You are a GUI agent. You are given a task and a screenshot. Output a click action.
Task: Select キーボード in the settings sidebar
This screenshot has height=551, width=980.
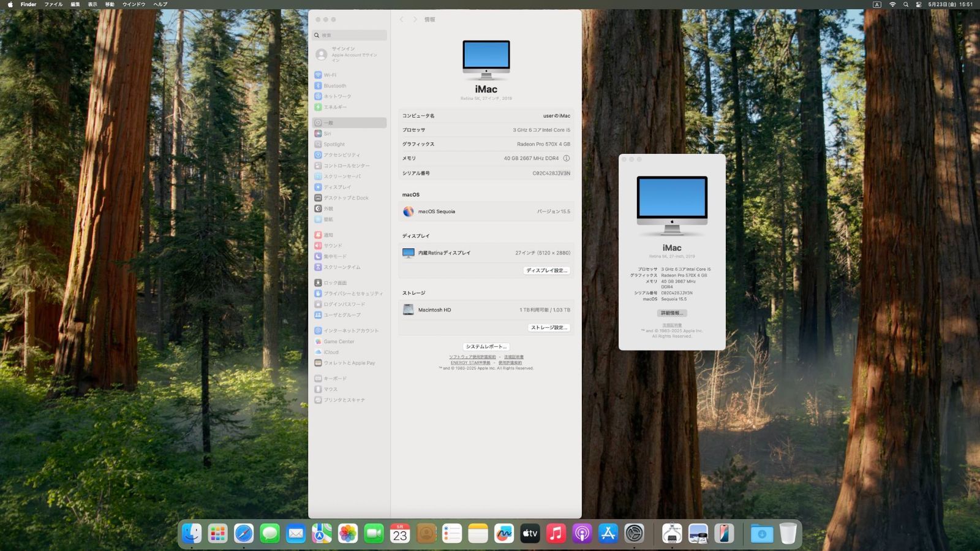349,379
